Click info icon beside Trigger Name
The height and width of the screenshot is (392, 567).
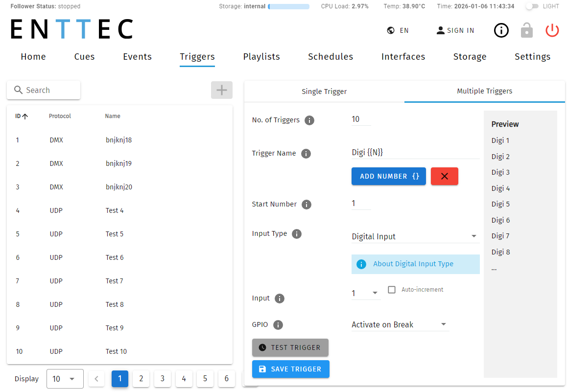pos(306,154)
